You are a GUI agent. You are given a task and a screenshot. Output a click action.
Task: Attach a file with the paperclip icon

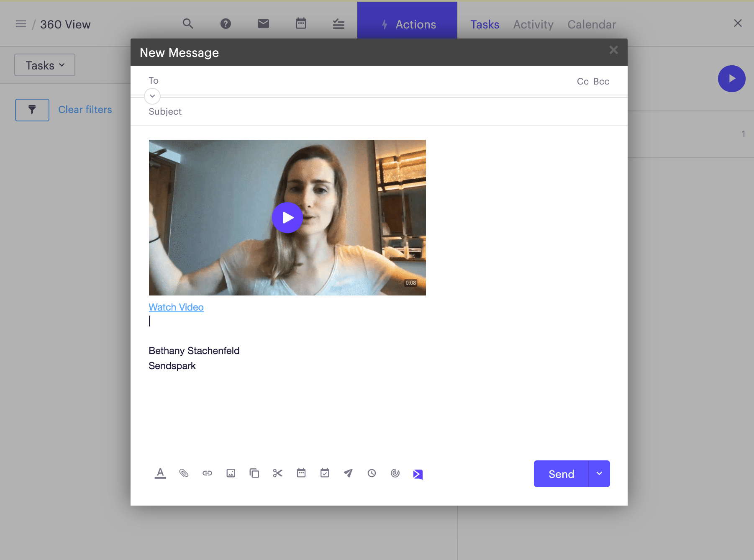pos(184,473)
